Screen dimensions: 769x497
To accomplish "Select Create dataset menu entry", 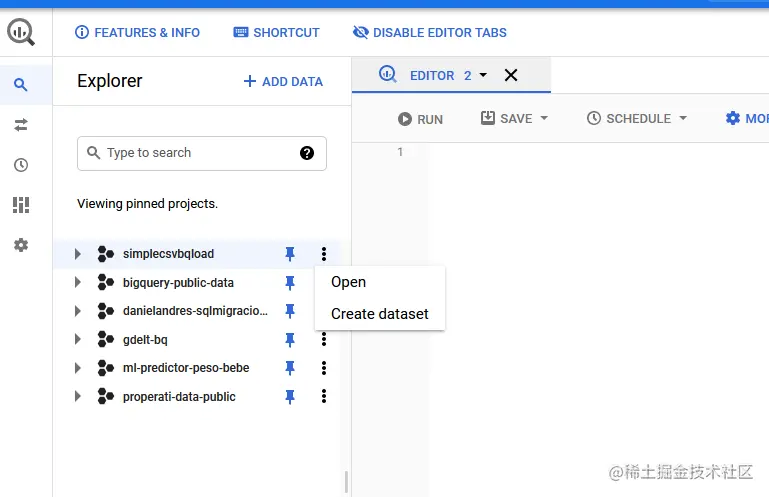I will click(x=380, y=314).
